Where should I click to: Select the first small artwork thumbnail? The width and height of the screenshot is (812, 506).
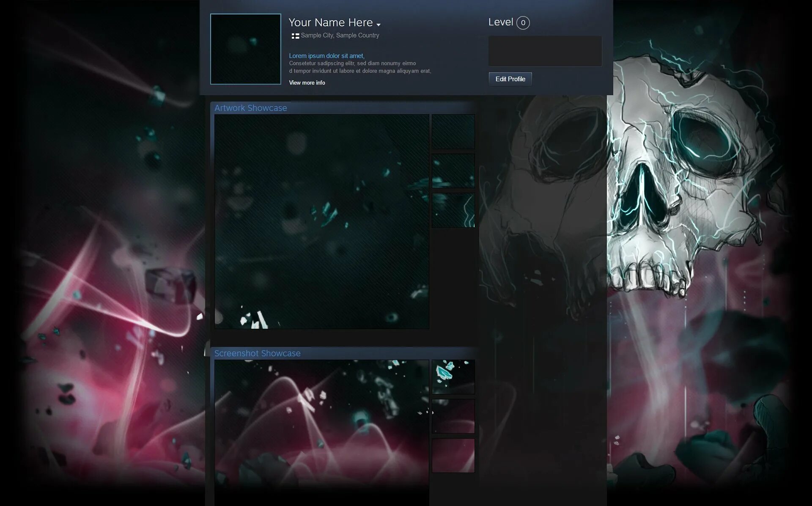pyautogui.click(x=453, y=132)
